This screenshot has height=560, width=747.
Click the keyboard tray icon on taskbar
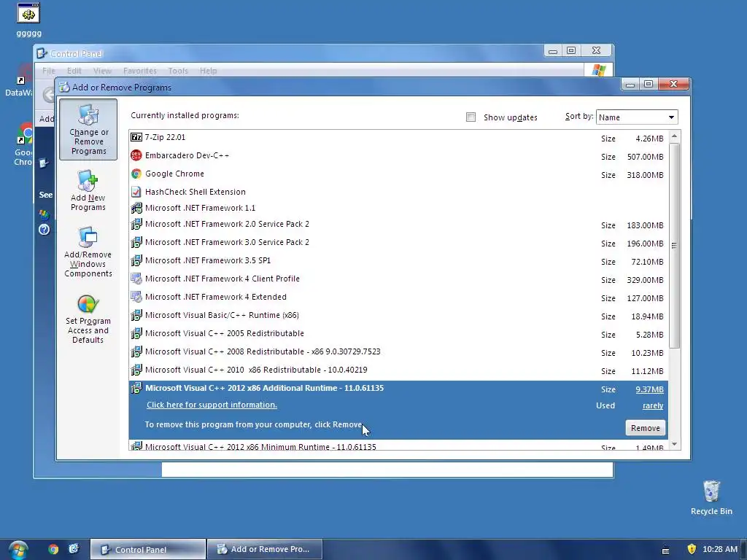(665, 551)
